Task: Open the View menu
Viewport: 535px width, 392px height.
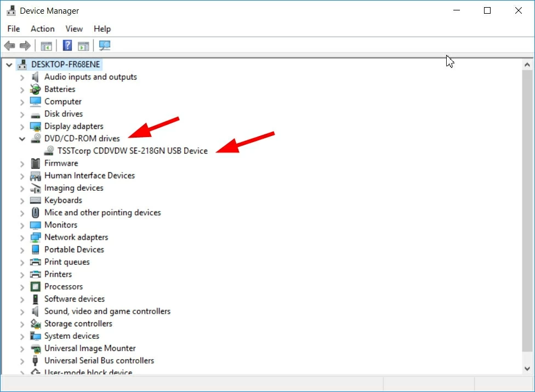Action: coord(74,29)
